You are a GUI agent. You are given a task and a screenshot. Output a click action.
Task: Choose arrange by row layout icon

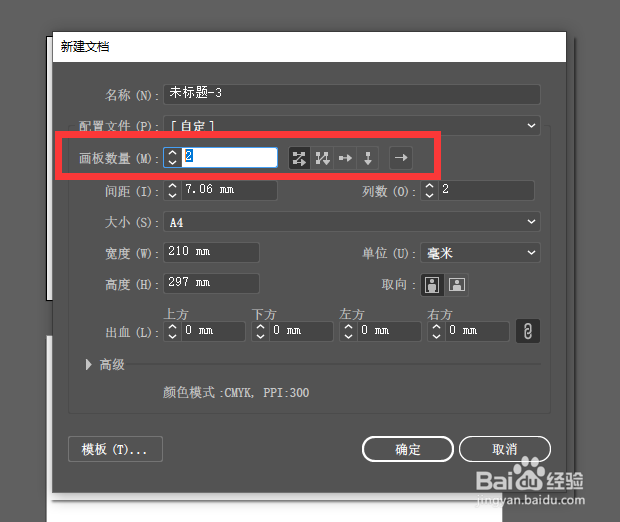[x=345, y=158]
